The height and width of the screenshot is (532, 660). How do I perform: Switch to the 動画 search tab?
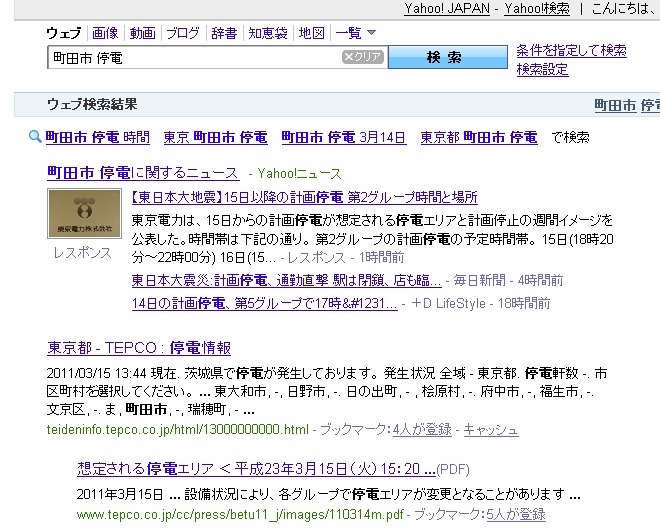(x=143, y=33)
